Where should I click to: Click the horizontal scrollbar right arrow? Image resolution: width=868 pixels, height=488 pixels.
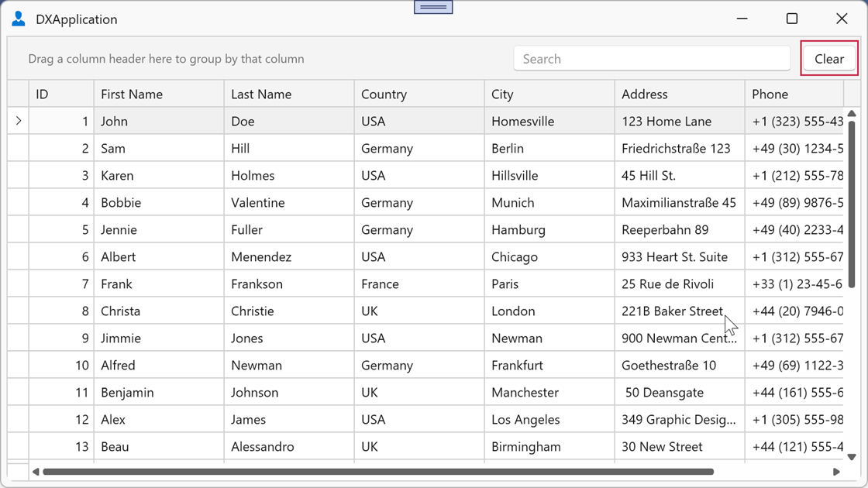(836, 472)
